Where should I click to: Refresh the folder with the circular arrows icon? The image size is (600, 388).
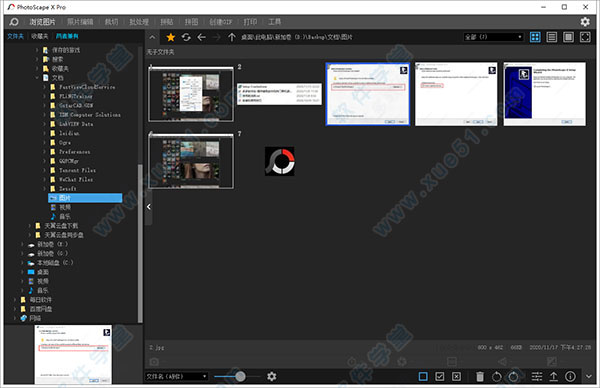pos(186,37)
